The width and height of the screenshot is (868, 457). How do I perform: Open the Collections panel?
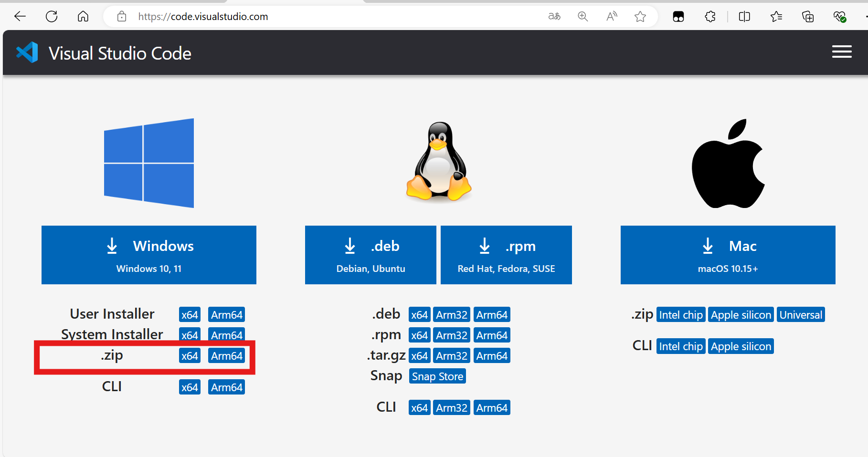tap(808, 17)
